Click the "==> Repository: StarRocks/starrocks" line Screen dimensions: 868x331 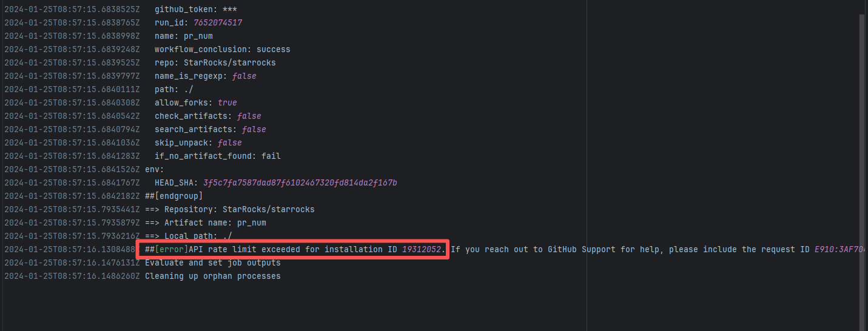point(229,209)
